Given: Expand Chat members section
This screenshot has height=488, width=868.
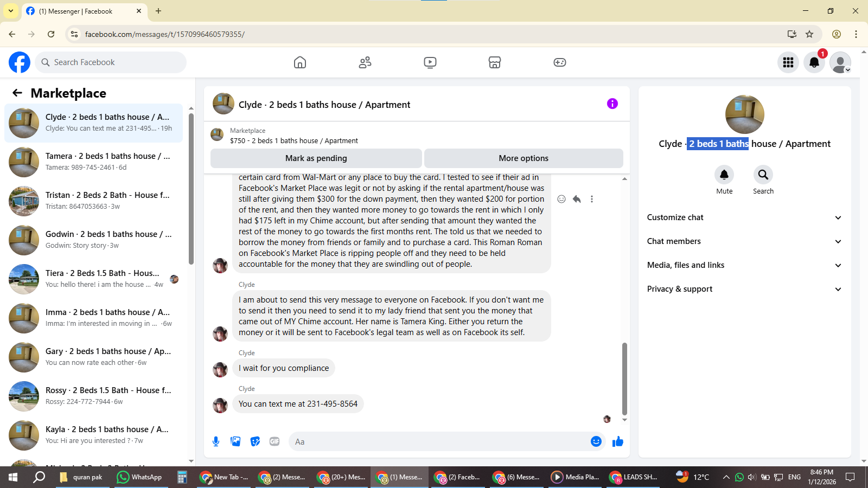Looking at the screenshot, I should [x=744, y=241].
